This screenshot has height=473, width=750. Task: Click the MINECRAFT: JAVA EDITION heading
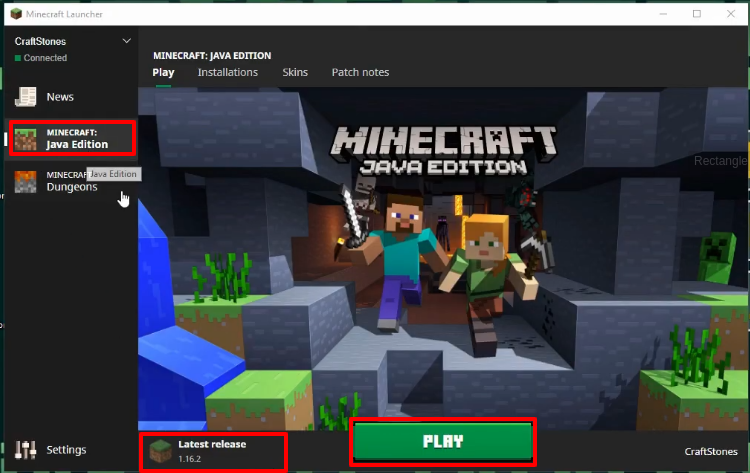212,55
